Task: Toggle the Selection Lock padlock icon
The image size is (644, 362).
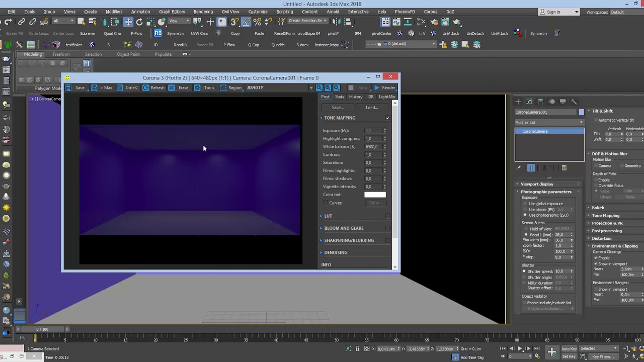Action: 358,348
